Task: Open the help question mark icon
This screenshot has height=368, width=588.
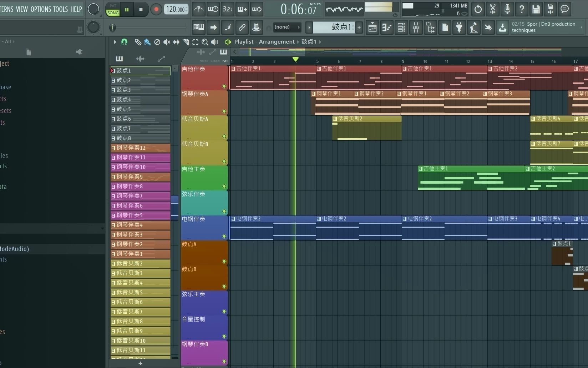Action: [x=522, y=9]
